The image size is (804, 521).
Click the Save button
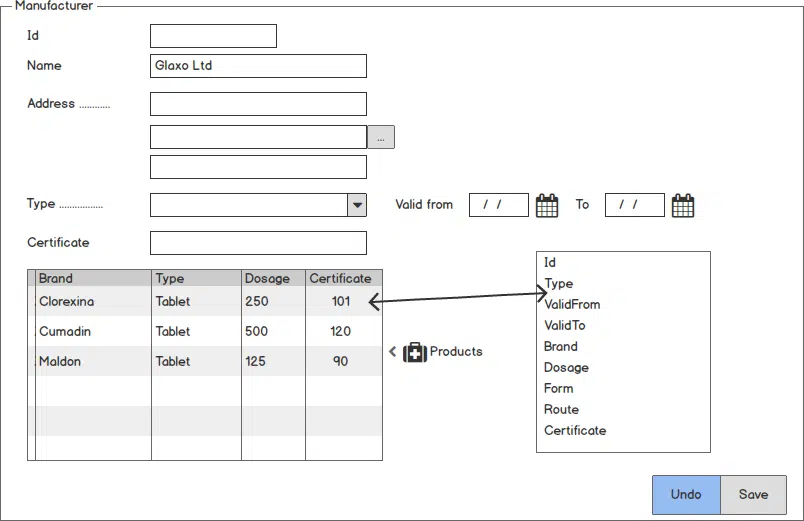(x=753, y=494)
